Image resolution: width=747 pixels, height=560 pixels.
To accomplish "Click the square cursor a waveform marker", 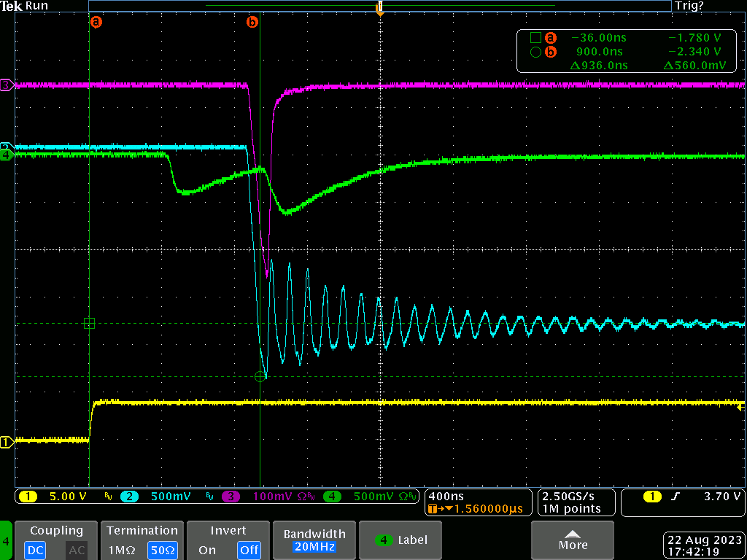I will pos(89,323).
